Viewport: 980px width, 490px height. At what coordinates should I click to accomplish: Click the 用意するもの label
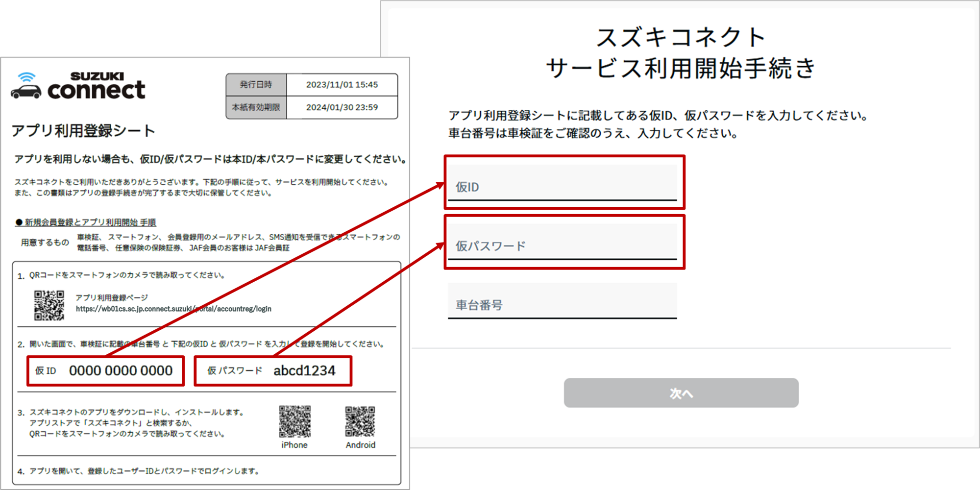click(45, 243)
